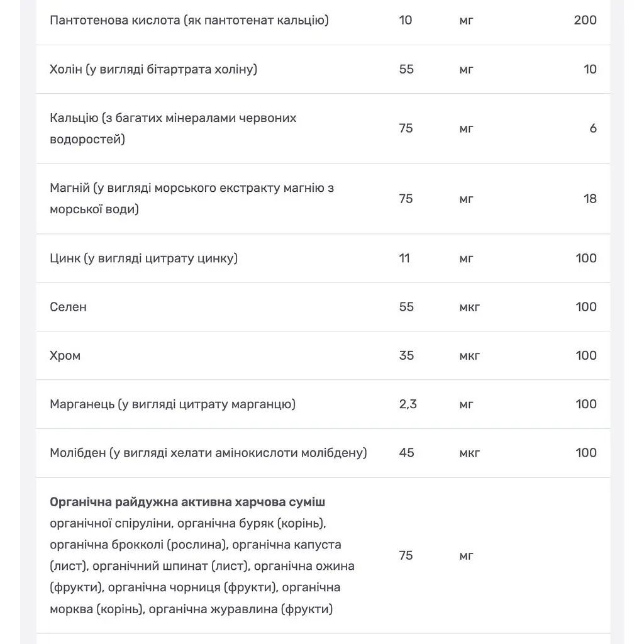Select the Кальцію червоних водоростей text
644x644 pixels.
click(173, 128)
